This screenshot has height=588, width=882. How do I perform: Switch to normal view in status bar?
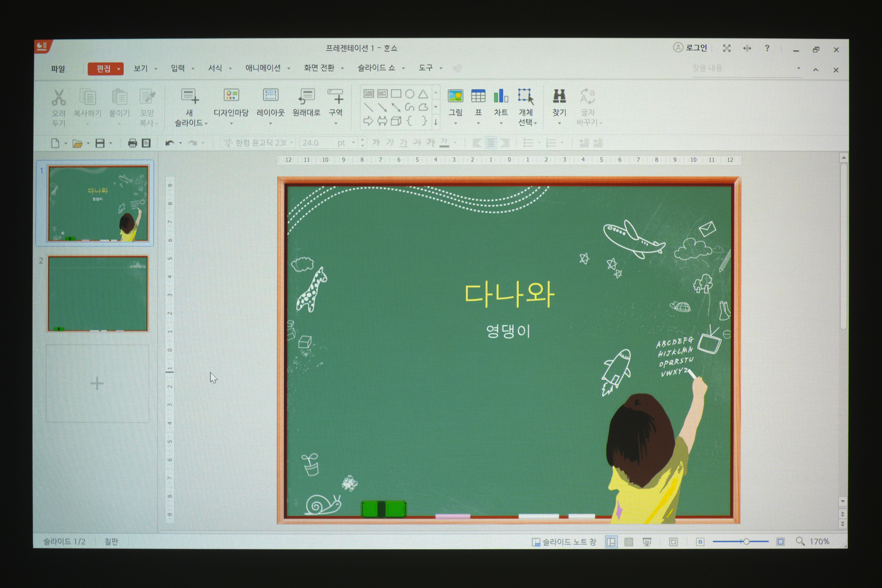pyautogui.click(x=611, y=542)
